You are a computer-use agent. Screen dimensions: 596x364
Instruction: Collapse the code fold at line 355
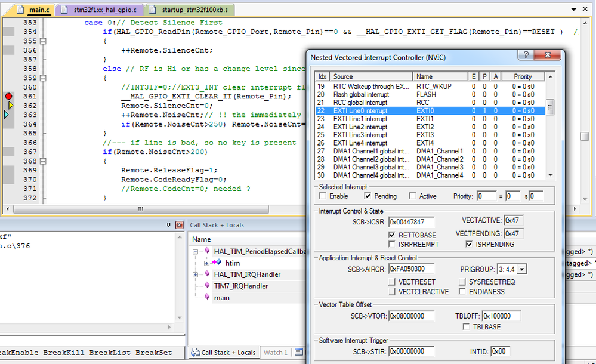coord(44,41)
